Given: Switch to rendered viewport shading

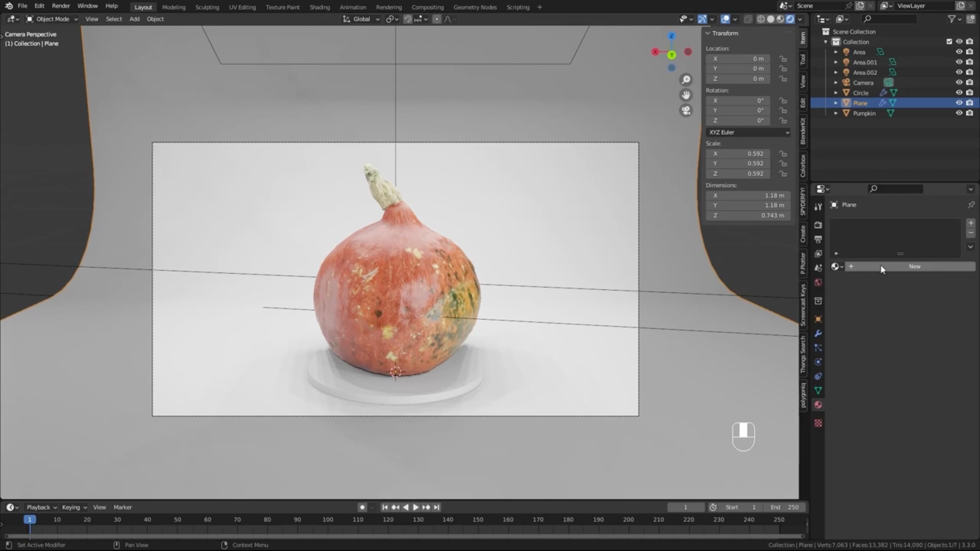Looking at the screenshot, I should click(790, 19).
